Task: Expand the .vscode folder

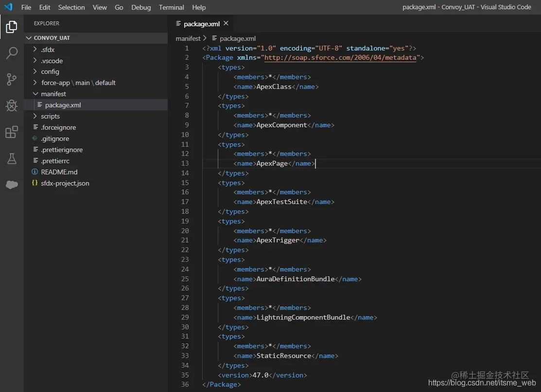Action: coord(35,60)
